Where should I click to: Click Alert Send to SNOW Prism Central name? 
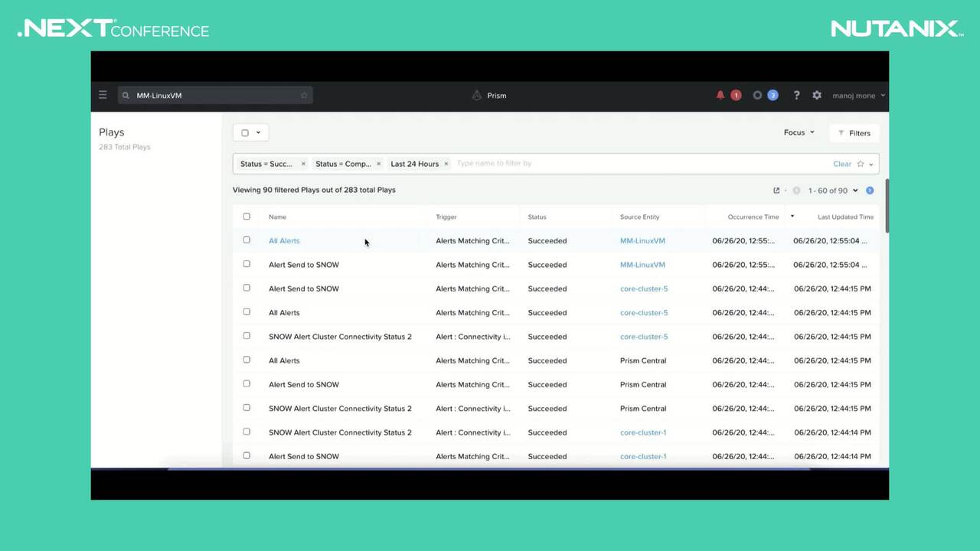point(304,384)
